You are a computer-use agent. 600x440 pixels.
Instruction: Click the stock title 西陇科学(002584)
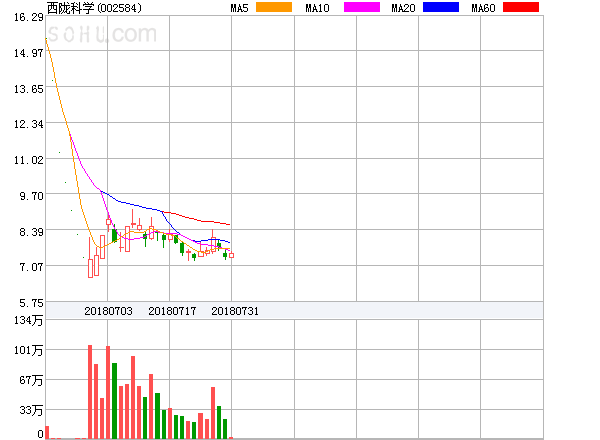point(94,8)
